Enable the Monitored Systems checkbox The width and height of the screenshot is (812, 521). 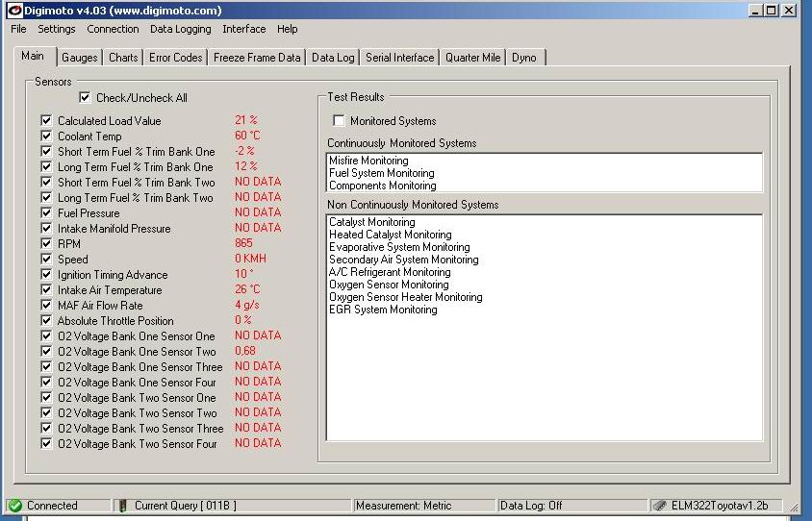339,121
